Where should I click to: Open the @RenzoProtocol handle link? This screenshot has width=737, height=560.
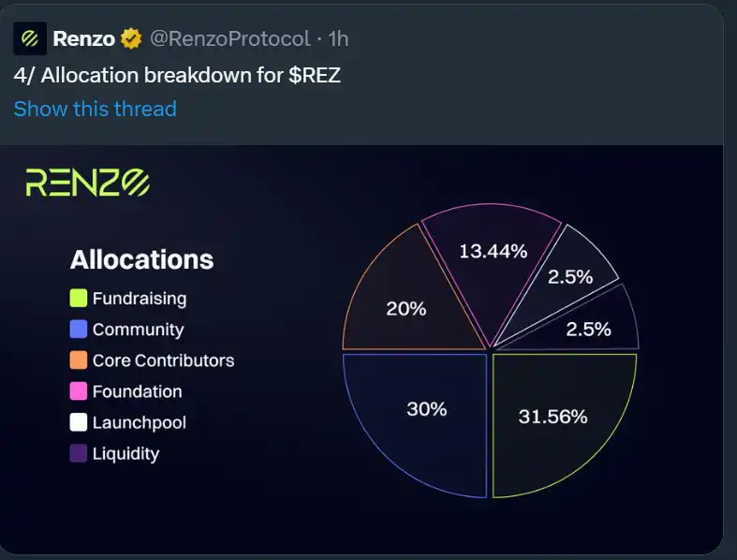click(x=229, y=39)
